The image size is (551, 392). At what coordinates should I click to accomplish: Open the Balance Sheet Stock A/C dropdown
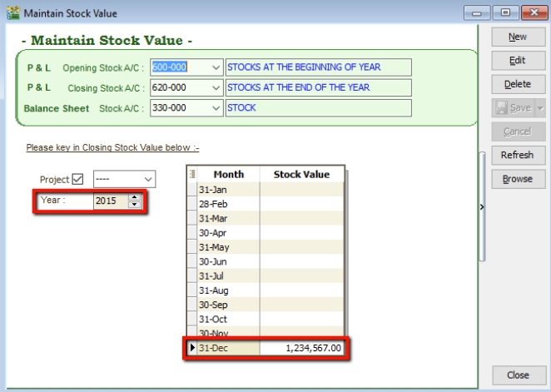point(216,108)
